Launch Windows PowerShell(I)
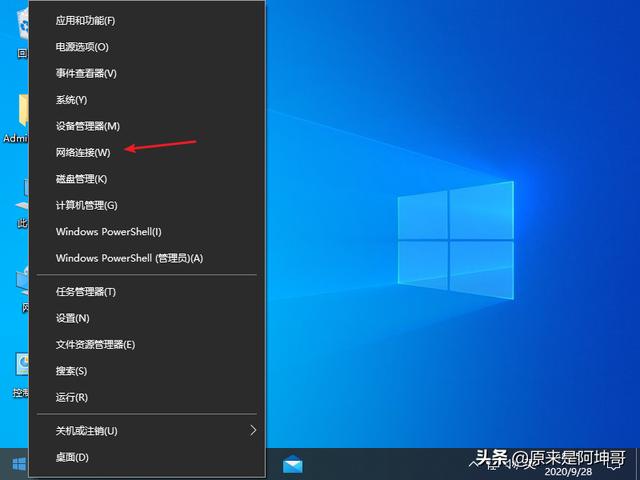 click(147, 232)
